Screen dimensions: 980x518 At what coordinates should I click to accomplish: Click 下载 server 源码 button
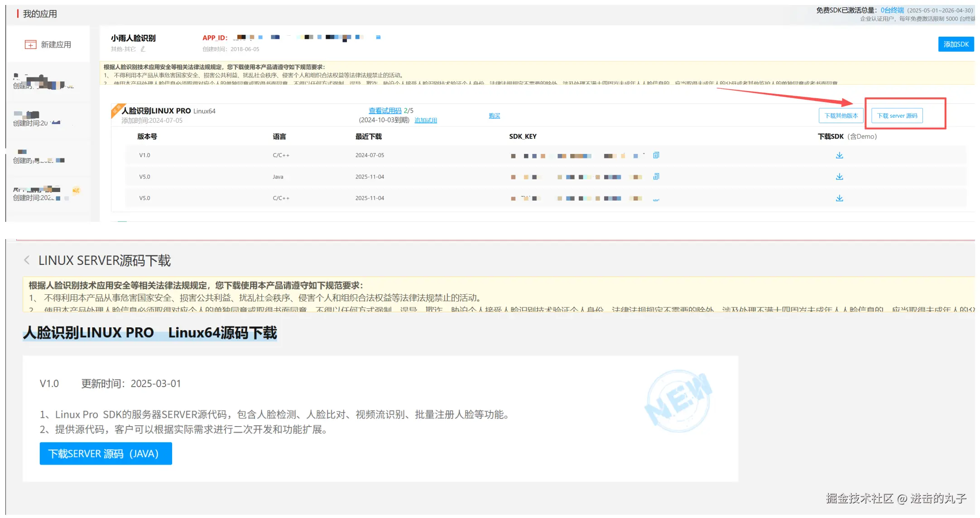click(x=897, y=115)
